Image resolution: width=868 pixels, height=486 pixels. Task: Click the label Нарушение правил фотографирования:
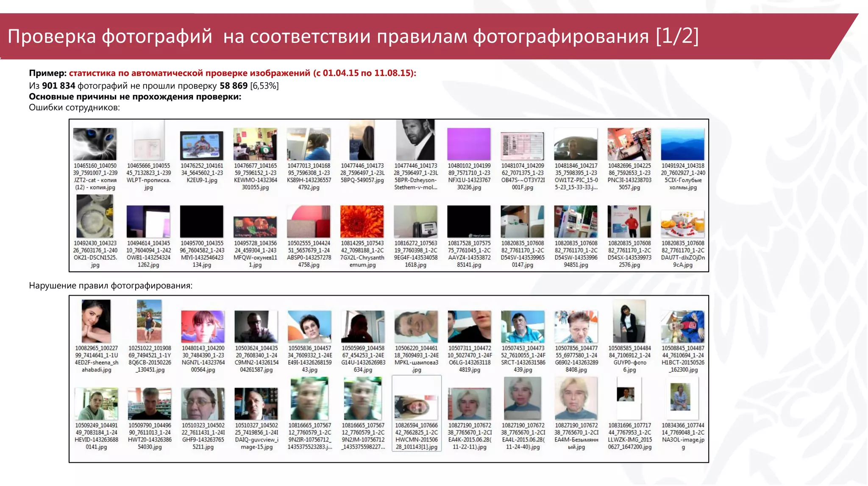coord(111,285)
